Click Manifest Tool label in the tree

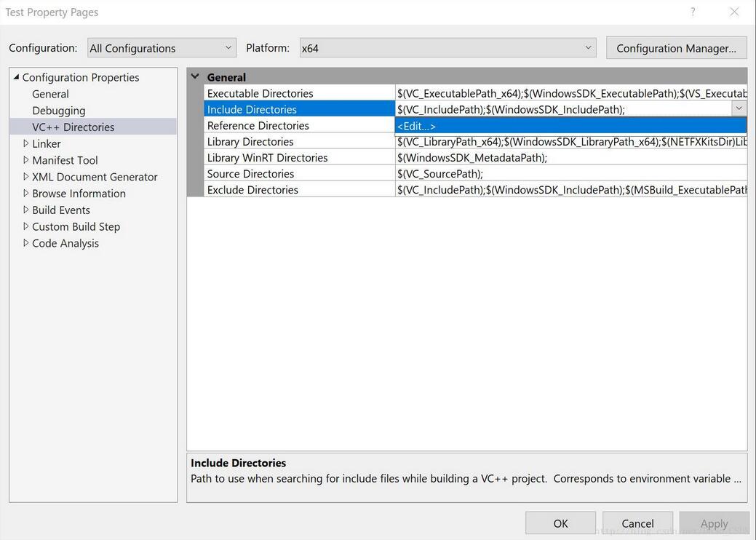tap(65, 160)
